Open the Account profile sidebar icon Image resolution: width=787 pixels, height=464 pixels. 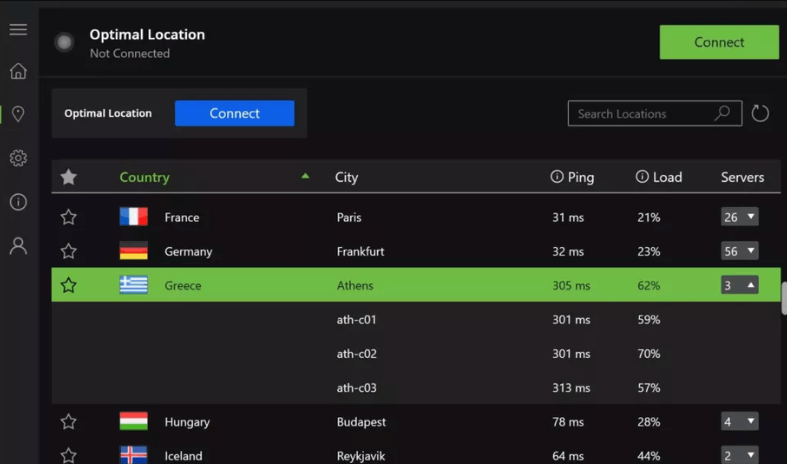click(x=18, y=246)
